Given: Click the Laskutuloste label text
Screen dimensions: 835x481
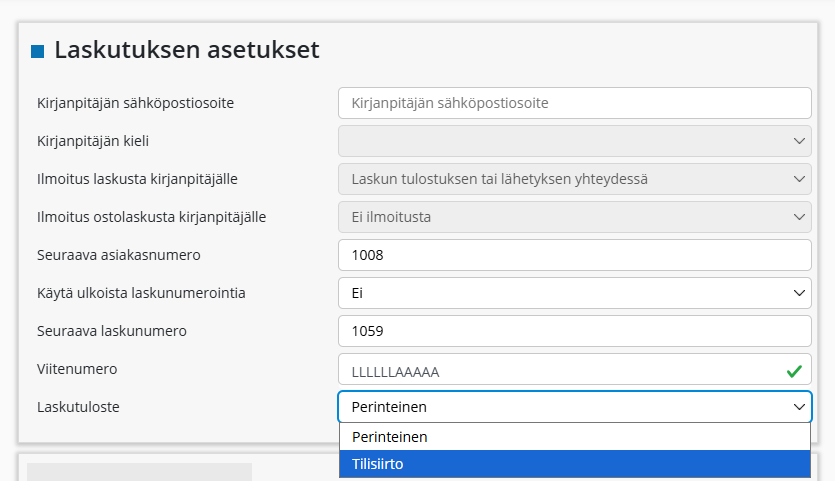Looking at the screenshot, I should tap(85, 407).
